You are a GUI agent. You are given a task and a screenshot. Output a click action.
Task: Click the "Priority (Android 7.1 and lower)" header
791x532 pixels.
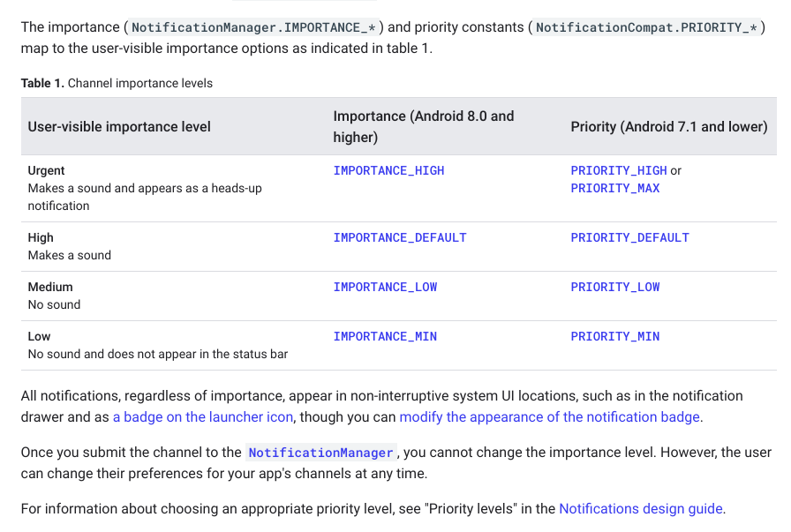pyautogui.click(x=668, y=127)
